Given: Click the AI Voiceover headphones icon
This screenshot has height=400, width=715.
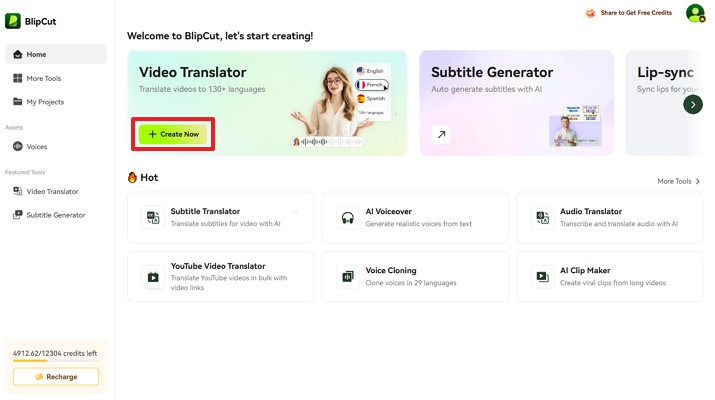Looking at the screenshot, I should 347,218.
